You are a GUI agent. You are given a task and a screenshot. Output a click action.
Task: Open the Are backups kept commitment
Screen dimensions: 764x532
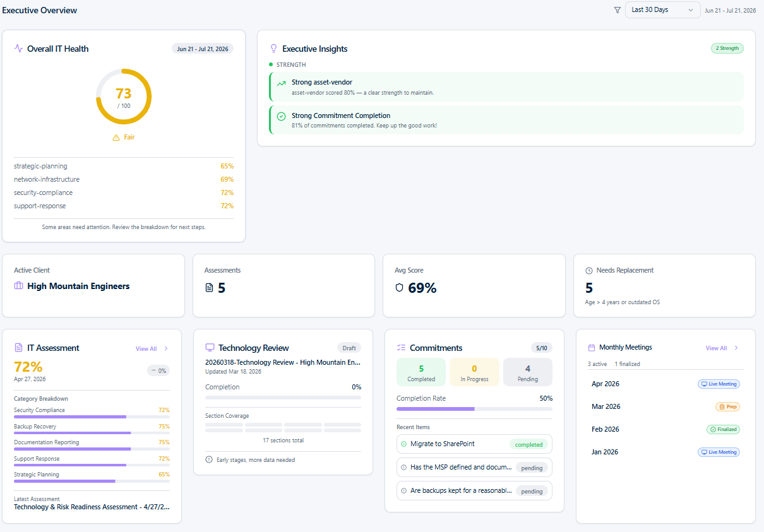[x=474, y=491]
